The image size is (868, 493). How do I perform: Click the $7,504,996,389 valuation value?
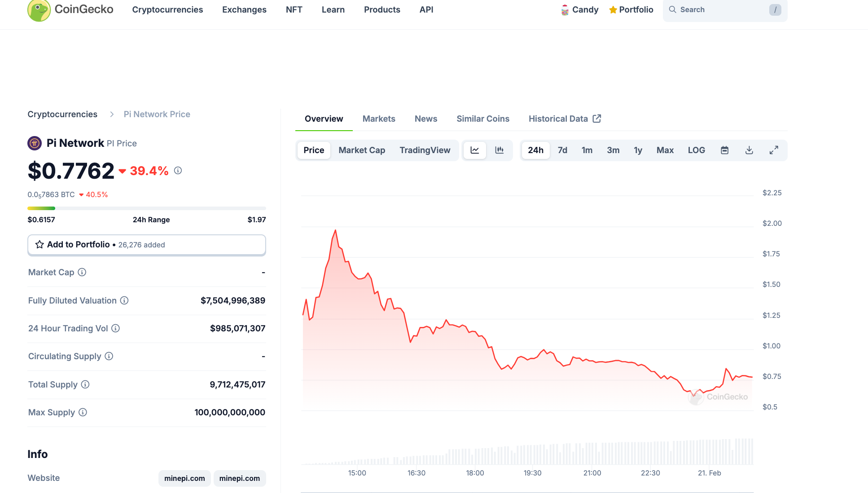click(x=233, y=300)
